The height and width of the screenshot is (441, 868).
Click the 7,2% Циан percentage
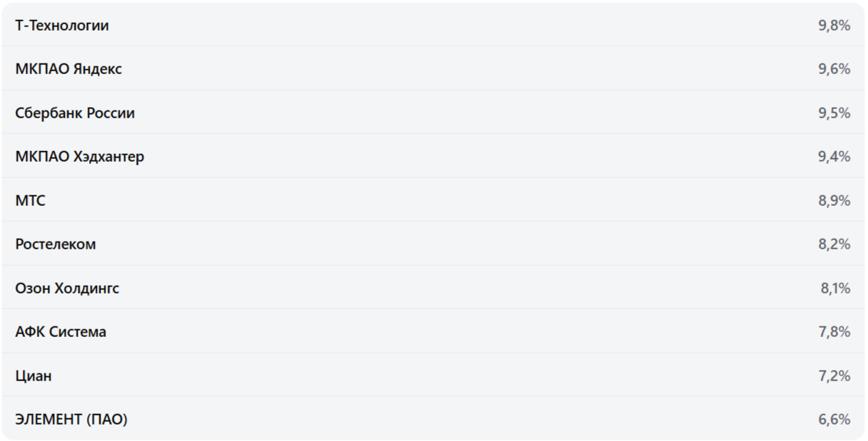point(834,376)
